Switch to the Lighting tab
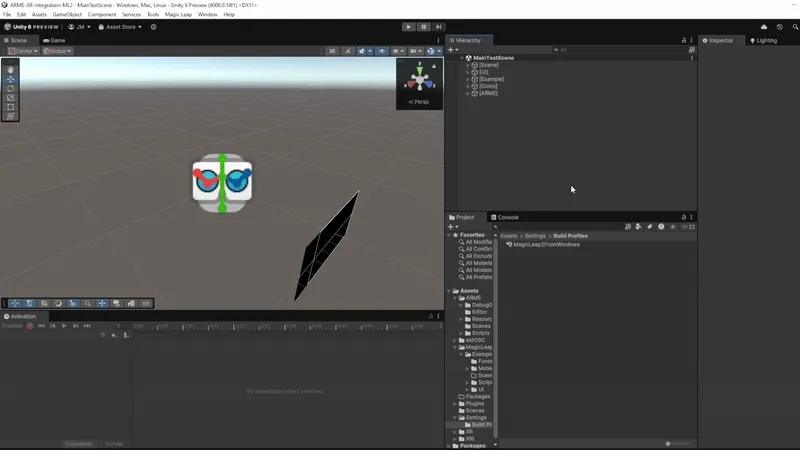 pos(763,40)
